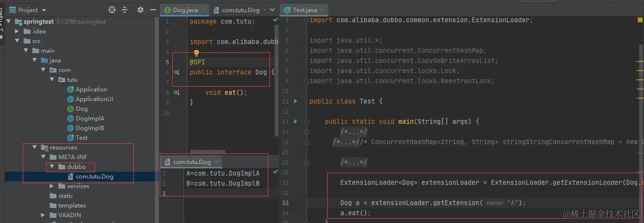The width and height of the screenshot is (644, 223).
Task: Select Application in project tree
Action: pos(91,89)
